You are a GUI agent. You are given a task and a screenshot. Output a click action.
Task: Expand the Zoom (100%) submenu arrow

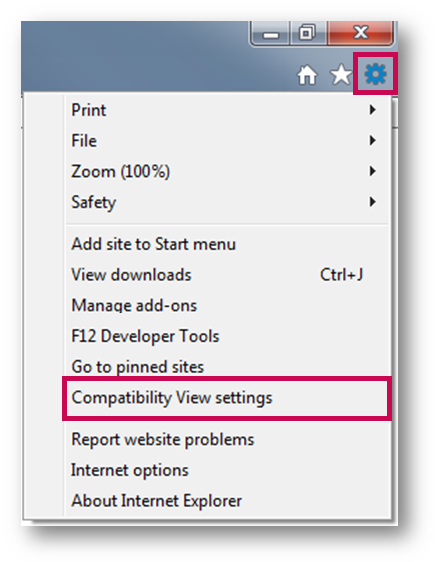pyautogui.click(x=373, y=171)
